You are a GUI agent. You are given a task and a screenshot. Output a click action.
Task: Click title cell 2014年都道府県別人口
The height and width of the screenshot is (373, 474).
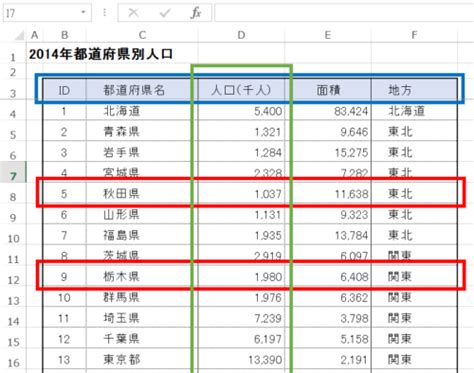(x=101, y=54)
